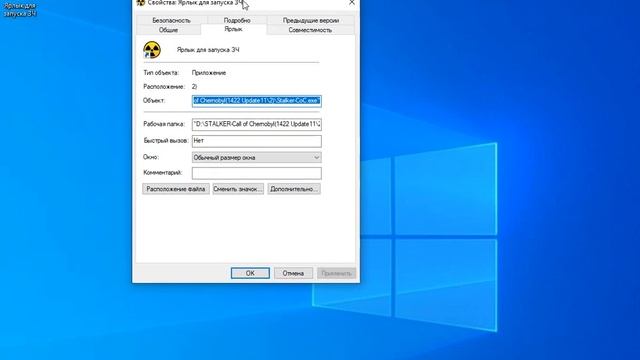The width and height of the screenshot is (640, 360).
Task: Click the title bar icon of dialog
Action: 141,2
